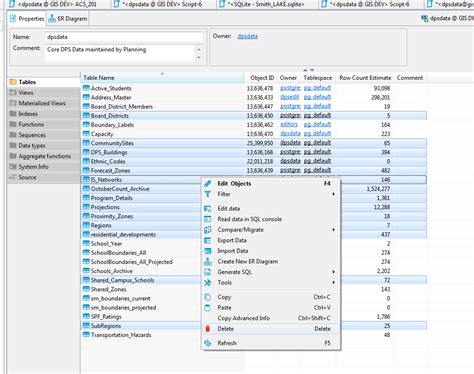Select Aggregate functions in the sidebar
The width and height of the screenshot is (474, 374).
tap(45, 156)
